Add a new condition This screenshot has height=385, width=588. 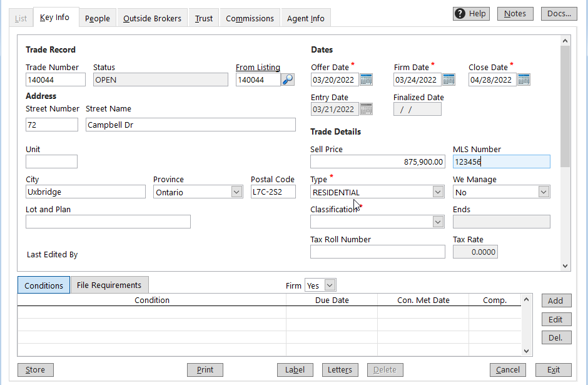point(555,300)
